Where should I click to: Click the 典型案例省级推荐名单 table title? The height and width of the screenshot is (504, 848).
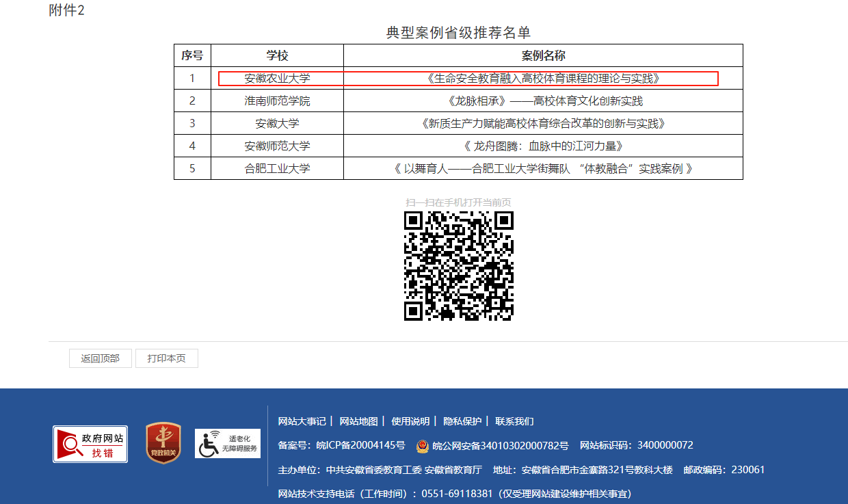click(x=458, y=33)
